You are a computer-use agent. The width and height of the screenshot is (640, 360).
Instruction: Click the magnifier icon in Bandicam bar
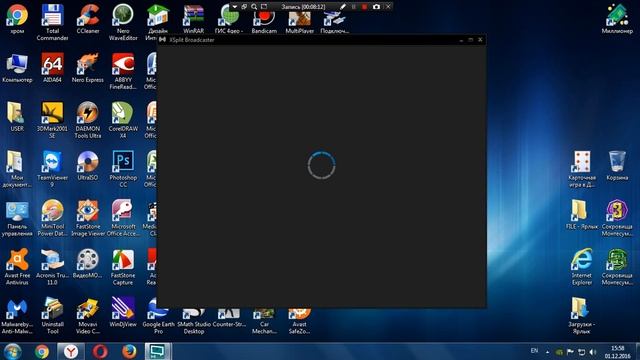[254, 7]
